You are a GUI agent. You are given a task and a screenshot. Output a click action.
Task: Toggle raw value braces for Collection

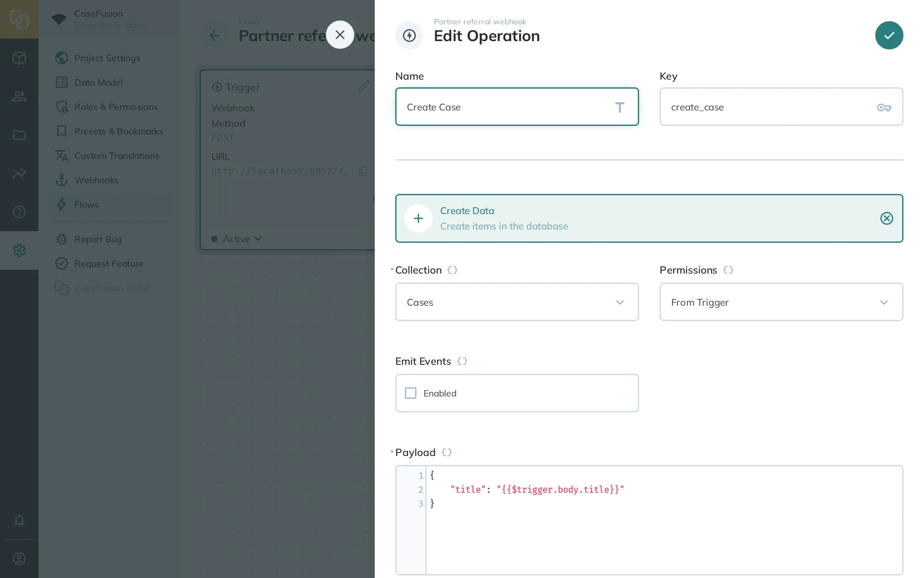coord(452,270)
